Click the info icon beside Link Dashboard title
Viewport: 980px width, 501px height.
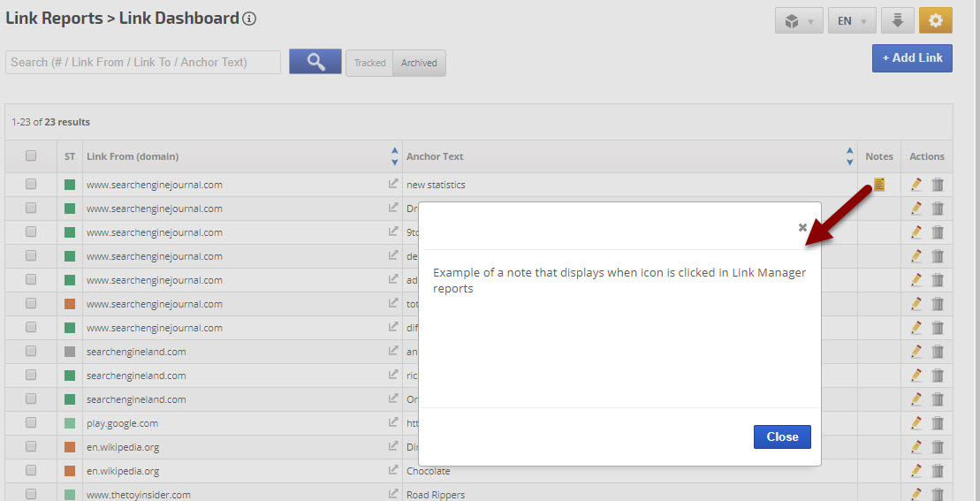click(249, 19)
